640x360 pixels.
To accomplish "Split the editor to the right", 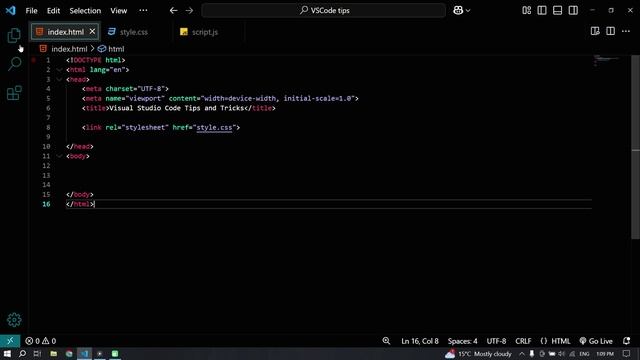I will pyautogui.click(x=611, y=31).
